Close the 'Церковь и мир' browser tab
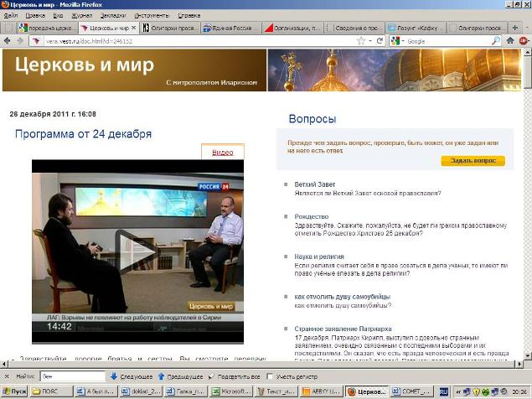 tap(134, 28)
